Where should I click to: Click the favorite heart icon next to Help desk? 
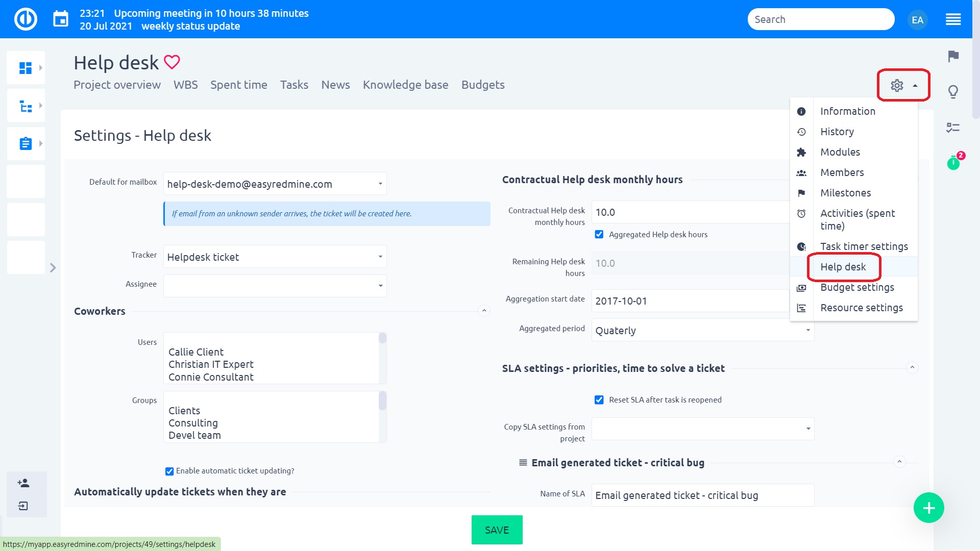click(172, 62)
